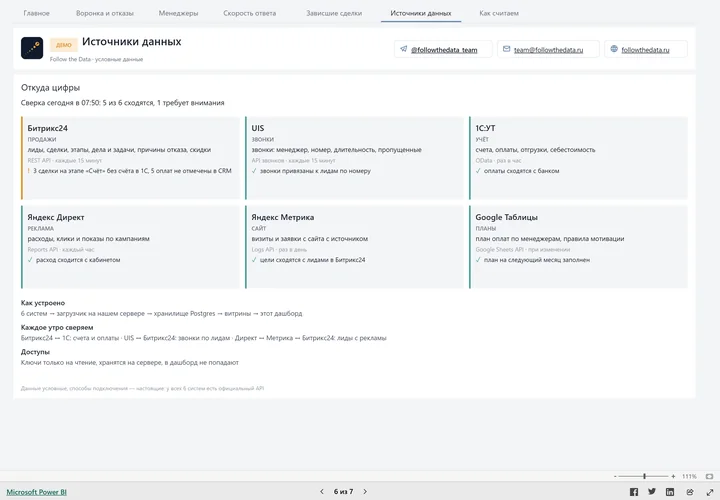Click the zoom in plus button
The width and height of the screenshot is (720, 500).
[673, 477]
